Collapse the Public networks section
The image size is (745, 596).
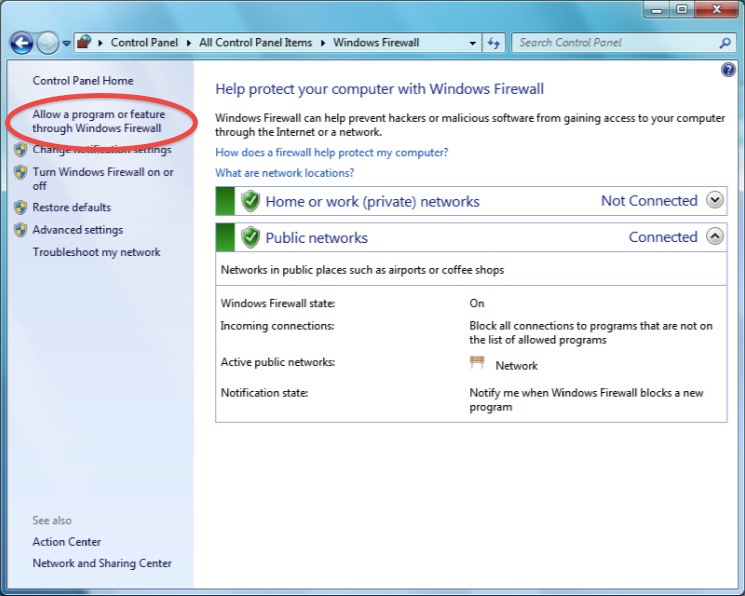pyautogui.click(x=715, y=236)
